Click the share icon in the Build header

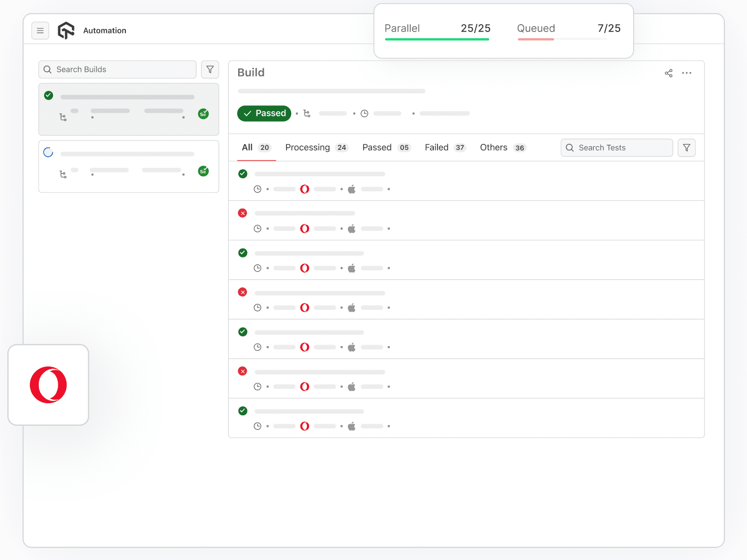pyautogui.click(x=668, y=73)
